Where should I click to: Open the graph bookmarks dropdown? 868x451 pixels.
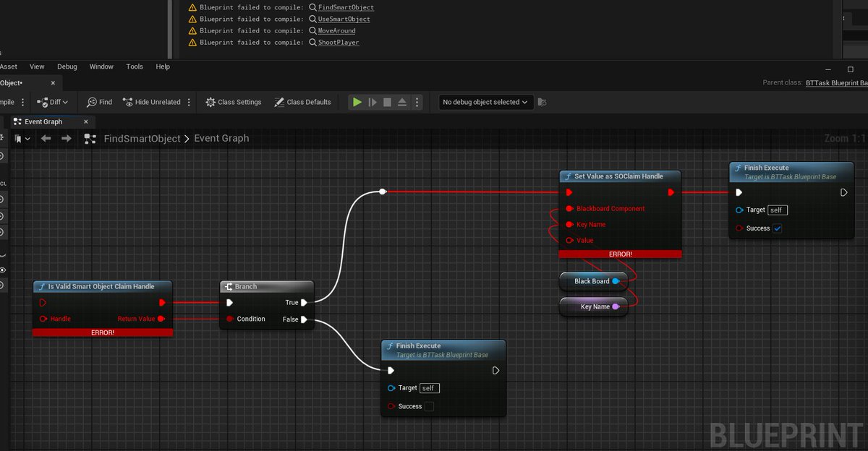tap(22, 138)
